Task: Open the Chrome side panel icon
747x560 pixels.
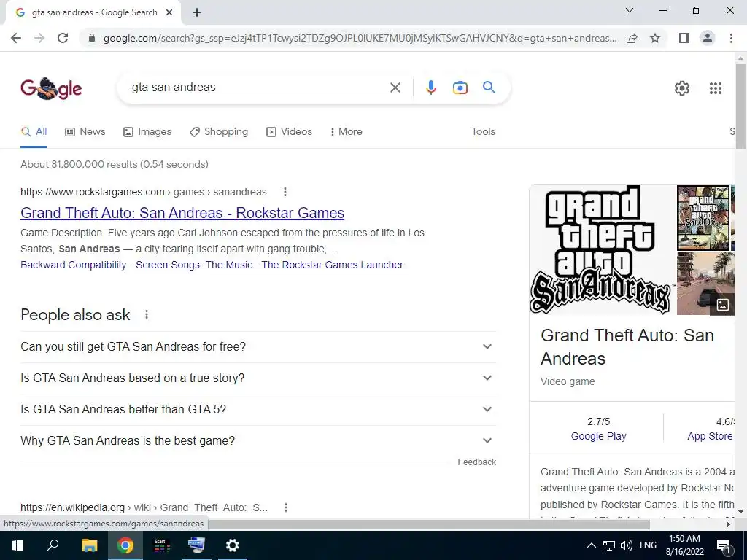Action: tap(684, 38)
